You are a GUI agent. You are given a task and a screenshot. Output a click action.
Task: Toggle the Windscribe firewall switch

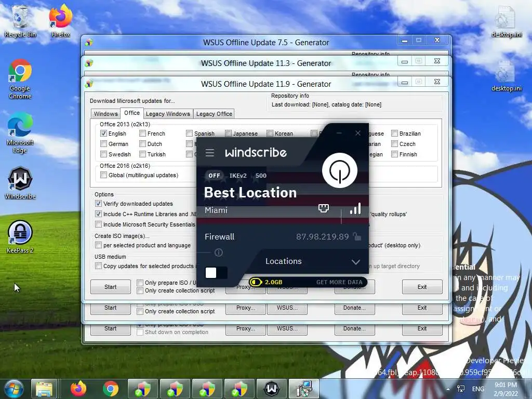[x=216, y=273]
